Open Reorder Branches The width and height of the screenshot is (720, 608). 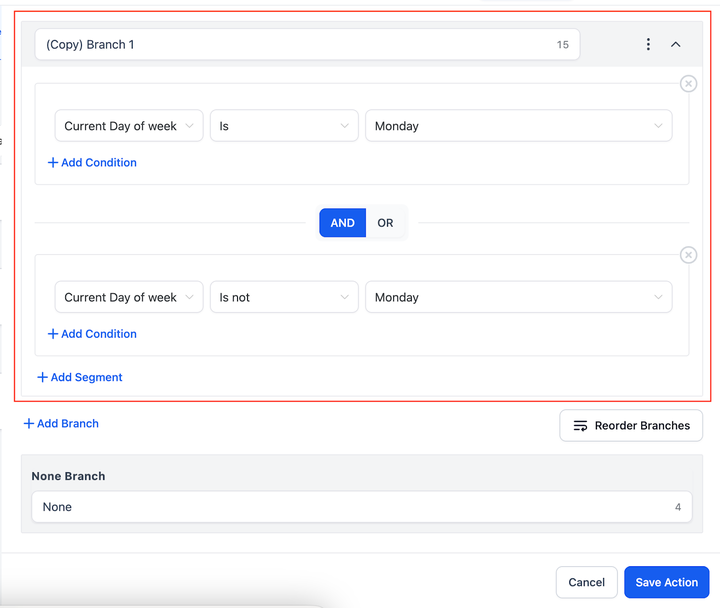(631, 426)
